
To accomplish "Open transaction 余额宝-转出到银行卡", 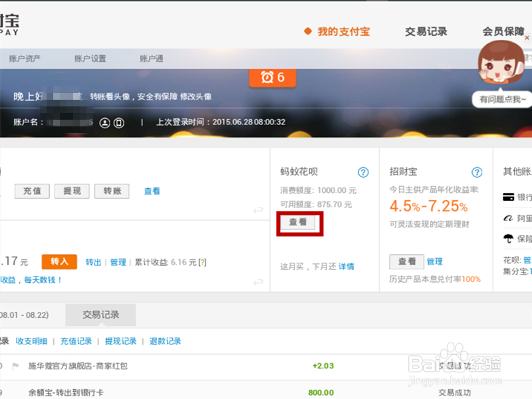I will (66, 392).
